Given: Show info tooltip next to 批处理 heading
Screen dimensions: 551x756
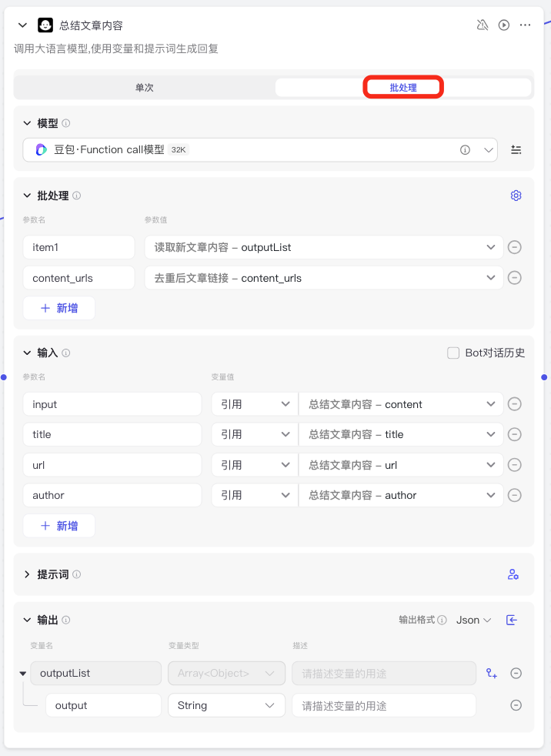Looking at the screenshot, I should [77, 196].
